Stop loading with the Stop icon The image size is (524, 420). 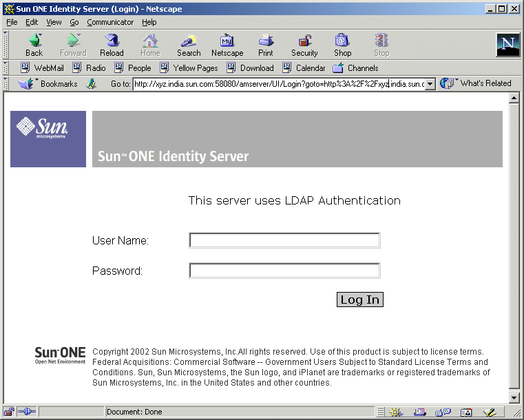381,45
